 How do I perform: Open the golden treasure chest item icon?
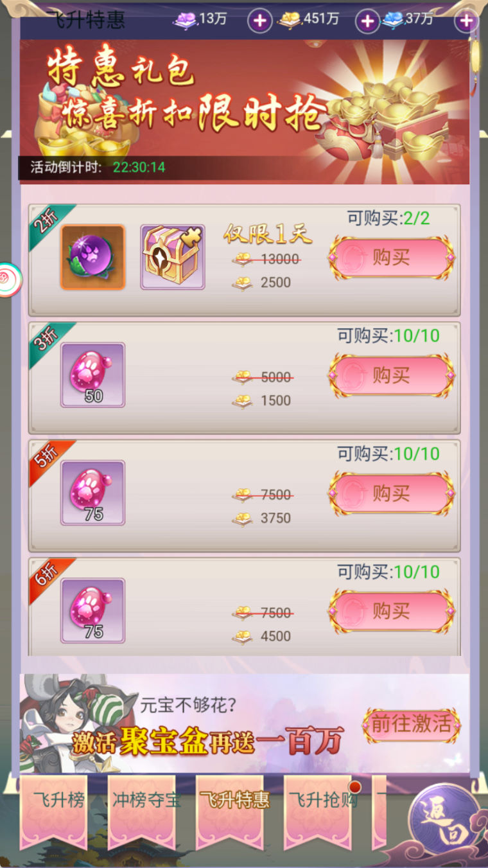(173, 257)
